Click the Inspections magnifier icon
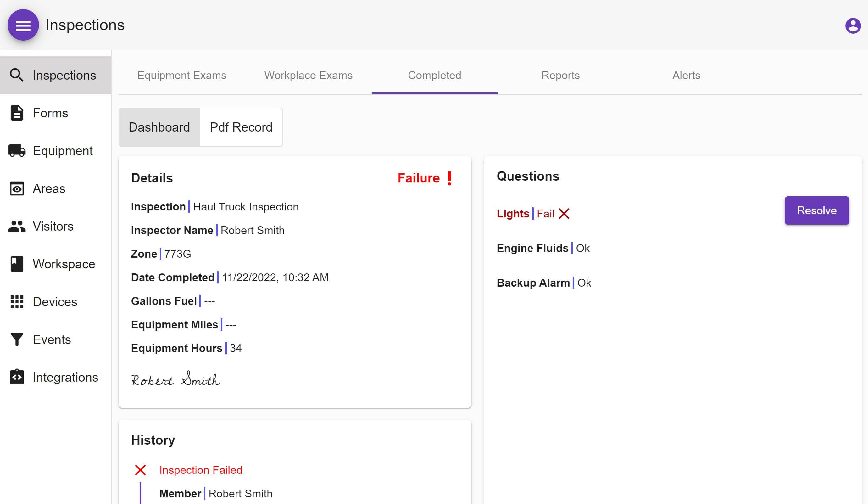The width and height of the screenshot is (868, 504). coord(17,75)
